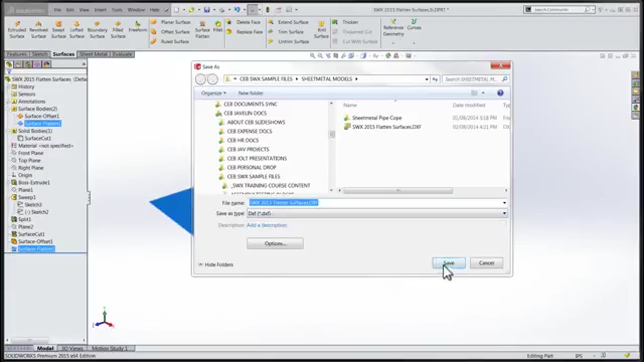
Task: Click the Save button in dialog
Action: (x=449, y=263)
